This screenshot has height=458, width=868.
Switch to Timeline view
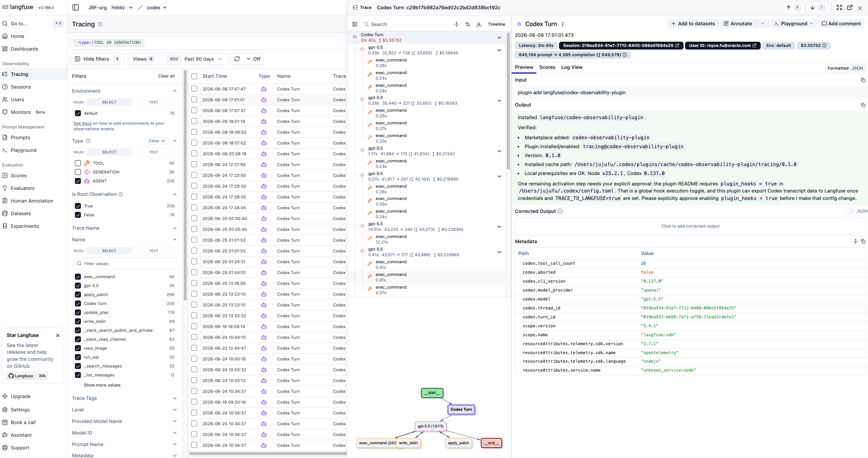(496, 24)
